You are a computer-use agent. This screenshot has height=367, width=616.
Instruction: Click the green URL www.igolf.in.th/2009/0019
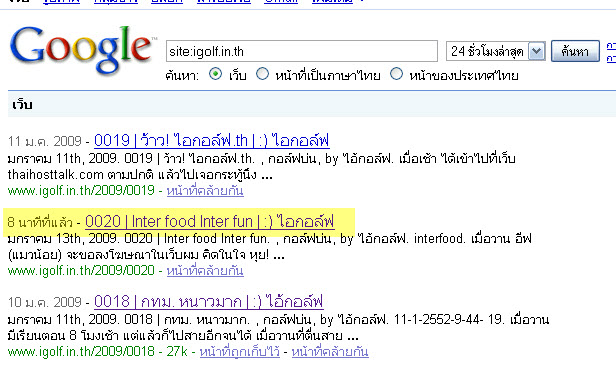click(81, 191)
